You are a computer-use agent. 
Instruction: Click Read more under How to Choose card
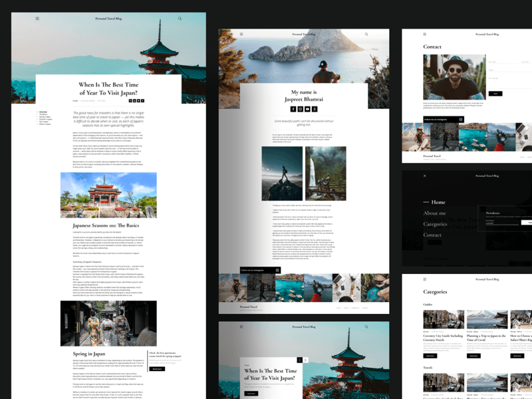(517, 356)
